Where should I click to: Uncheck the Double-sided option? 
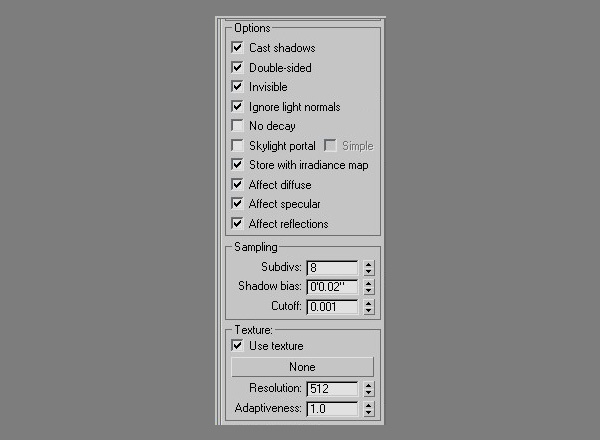pos(237,68)
